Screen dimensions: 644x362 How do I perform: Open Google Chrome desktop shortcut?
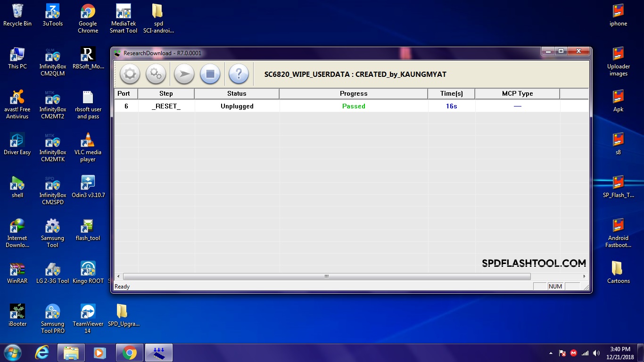88,18
